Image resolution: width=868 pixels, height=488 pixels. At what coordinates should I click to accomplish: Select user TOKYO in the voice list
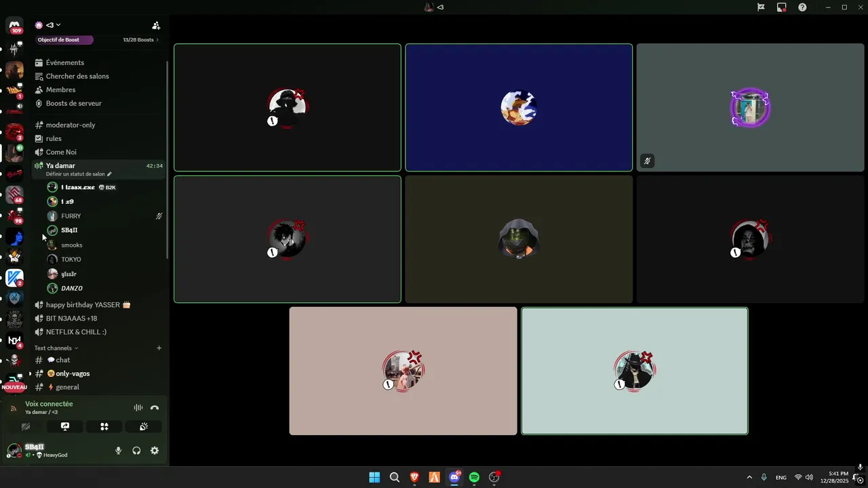(71, 260)
